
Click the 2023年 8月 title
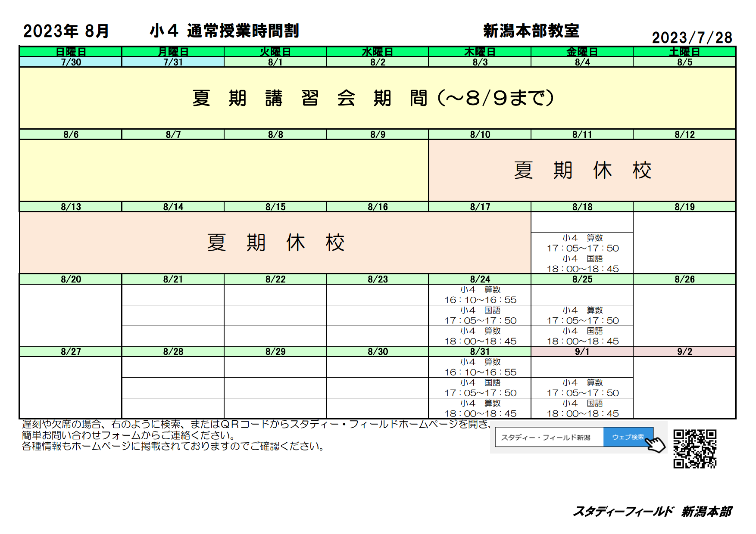pos(66,31)
